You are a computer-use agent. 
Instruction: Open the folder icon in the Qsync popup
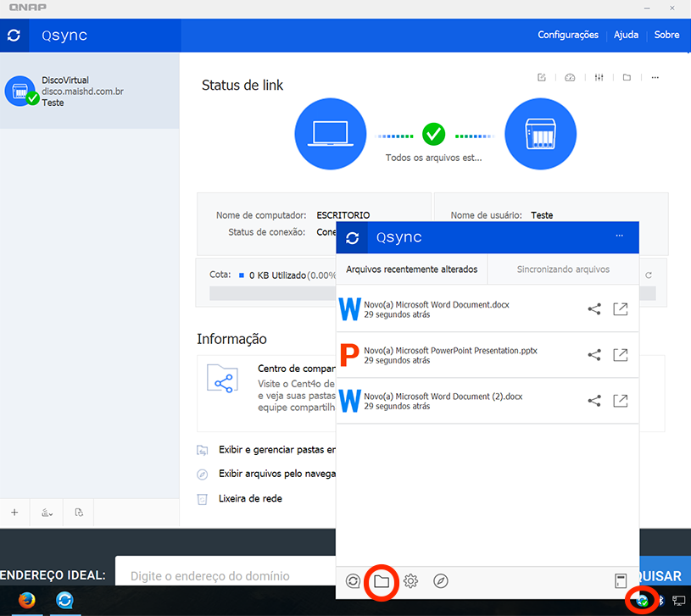pyautogui.click(x=382, y=581)
